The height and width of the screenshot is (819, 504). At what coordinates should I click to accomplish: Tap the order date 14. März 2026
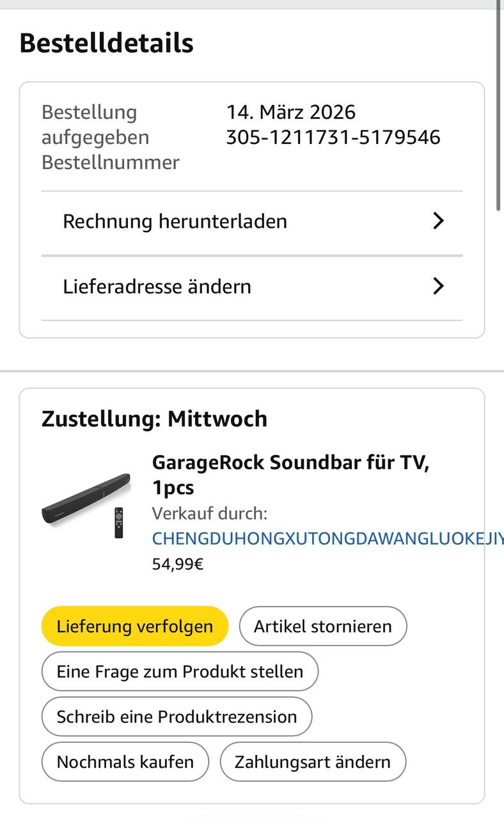(291, 112)
